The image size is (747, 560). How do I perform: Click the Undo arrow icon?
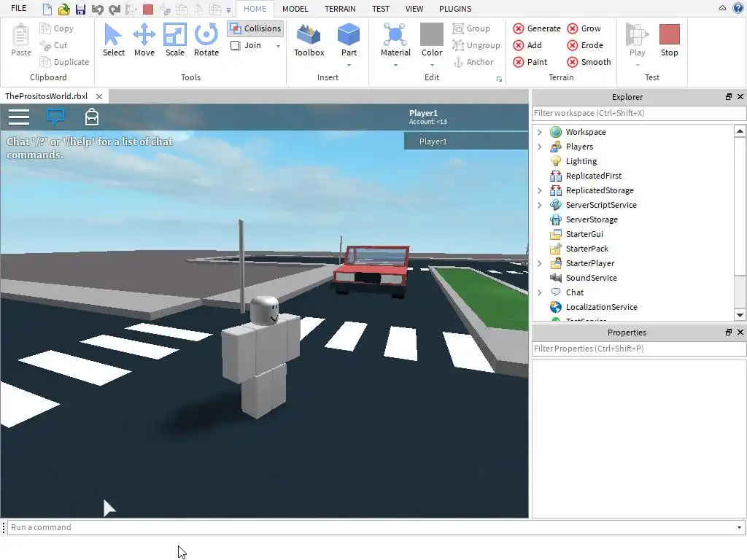pyautogui.click(x=97, y=9)
